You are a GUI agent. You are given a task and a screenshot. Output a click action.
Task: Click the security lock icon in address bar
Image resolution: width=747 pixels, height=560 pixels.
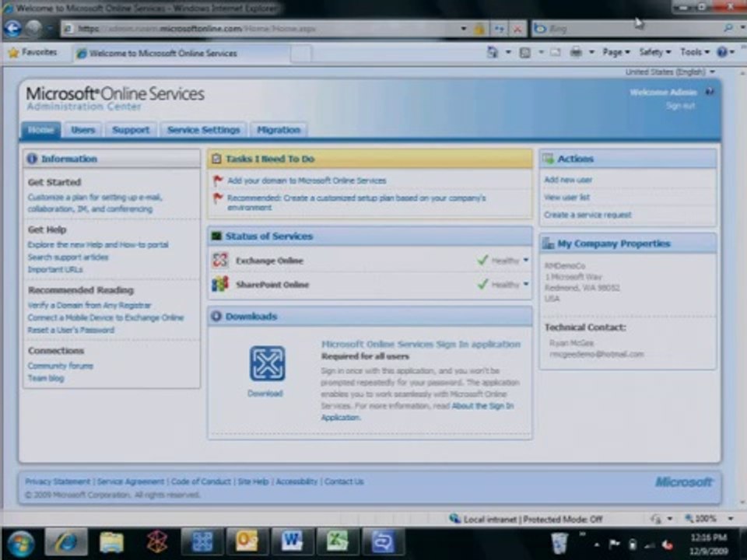click(479, 29)
